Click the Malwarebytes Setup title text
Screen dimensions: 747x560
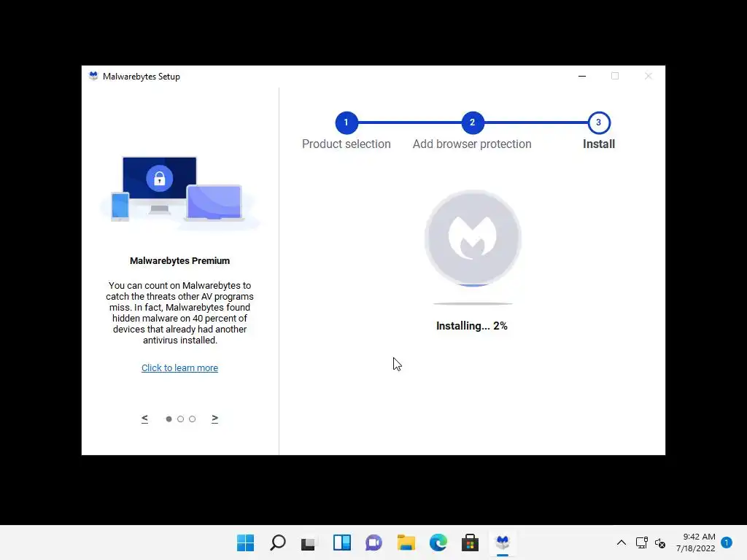point(142,76)
